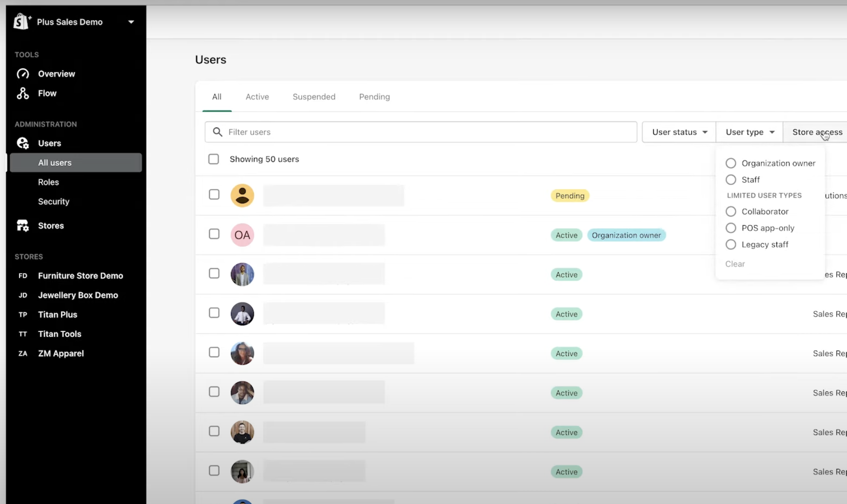The width and height of the screenshot is (847, 504).
Task: Click the Stores settings icon
Action: point(23,226)
